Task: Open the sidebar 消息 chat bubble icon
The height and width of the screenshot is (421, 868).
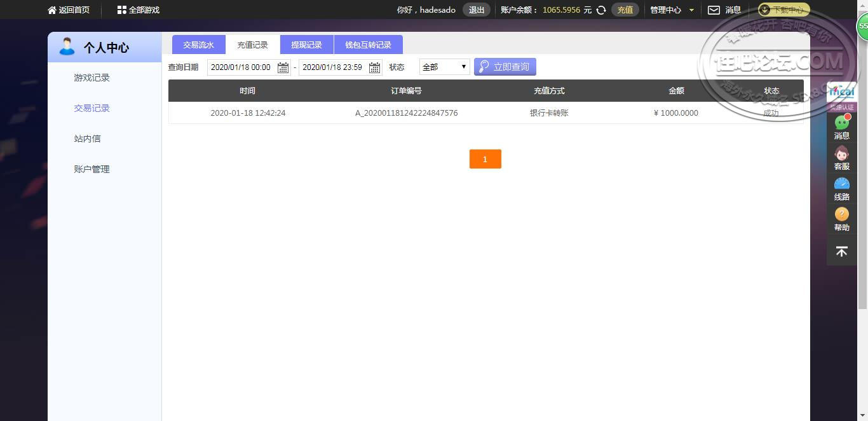Action: [842, 122]
